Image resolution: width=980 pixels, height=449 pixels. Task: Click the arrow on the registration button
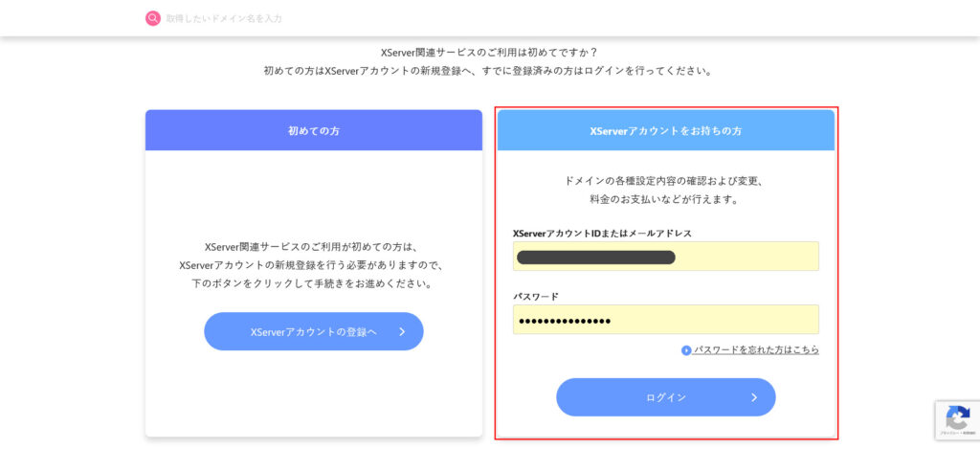pyautogui.click(x=402, y=331)
